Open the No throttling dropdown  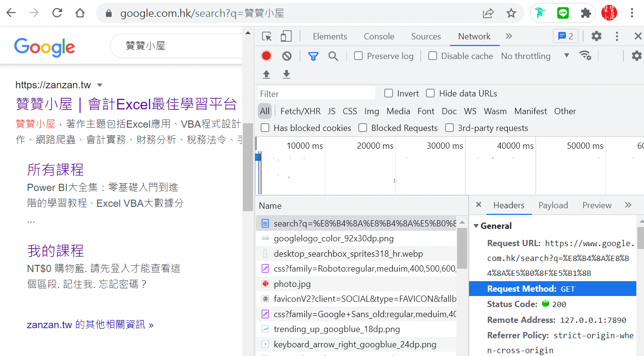click(x=535, y=56)
